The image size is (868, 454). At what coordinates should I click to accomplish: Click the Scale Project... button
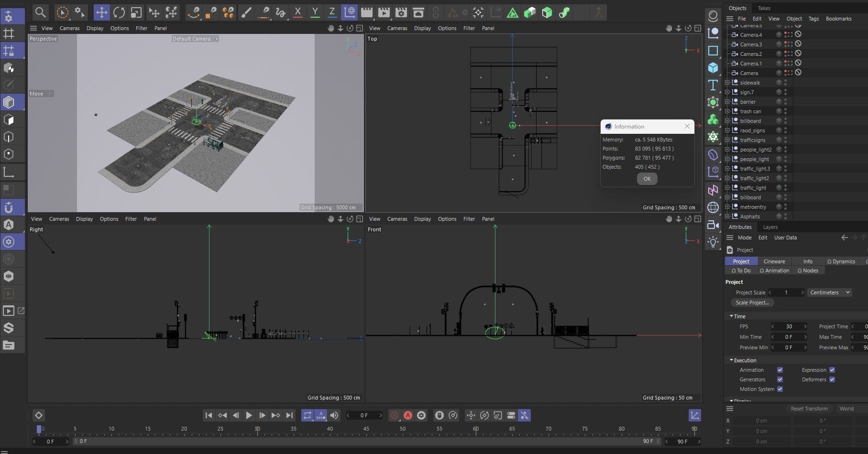tap(752, 303)
